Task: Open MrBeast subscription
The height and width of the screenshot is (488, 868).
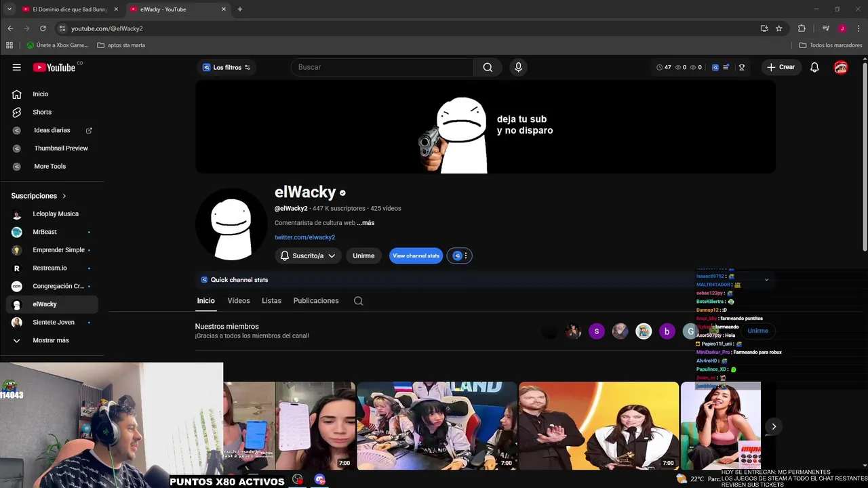Action: pyautogui.click(x=52, y=232)
